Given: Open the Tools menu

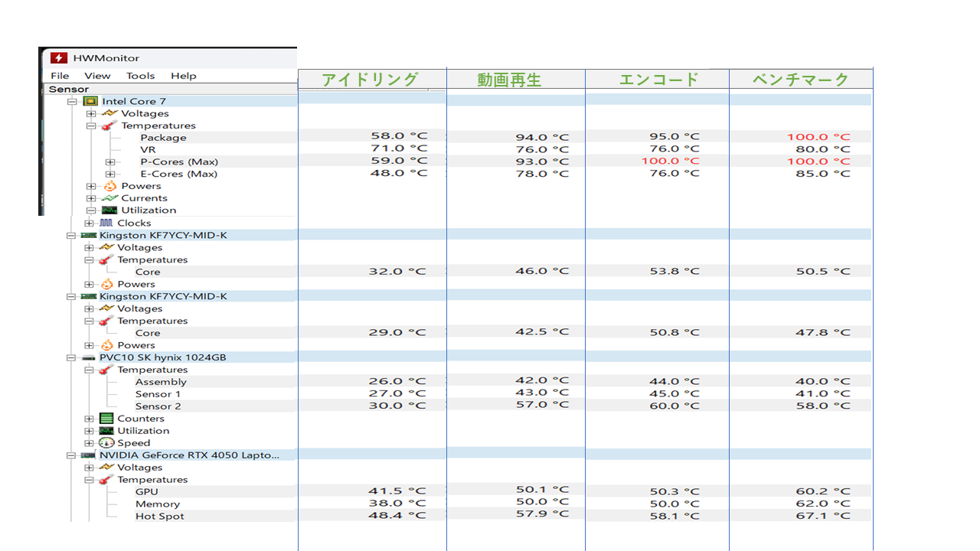Looking at the screenshot, I should (140, 76).
